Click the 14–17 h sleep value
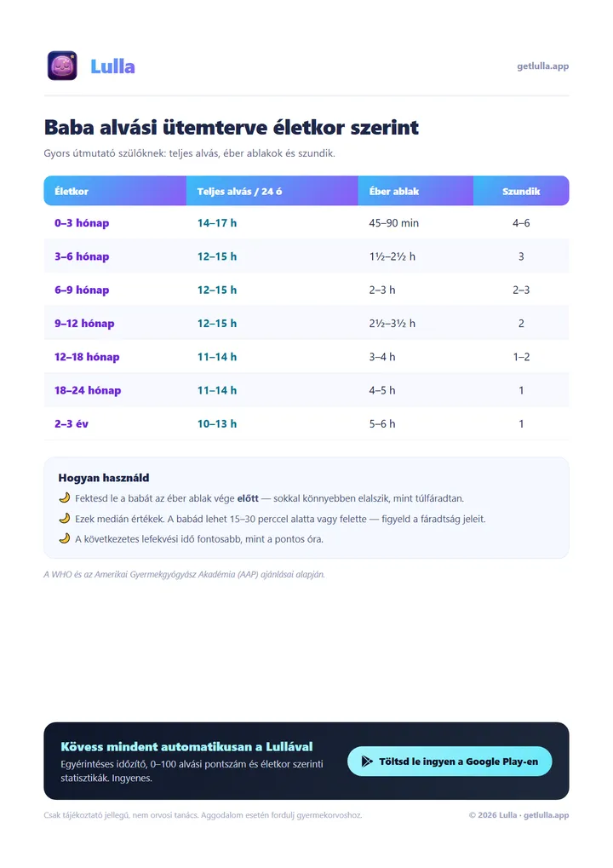613x868 pixels. (x=217, y=223)
